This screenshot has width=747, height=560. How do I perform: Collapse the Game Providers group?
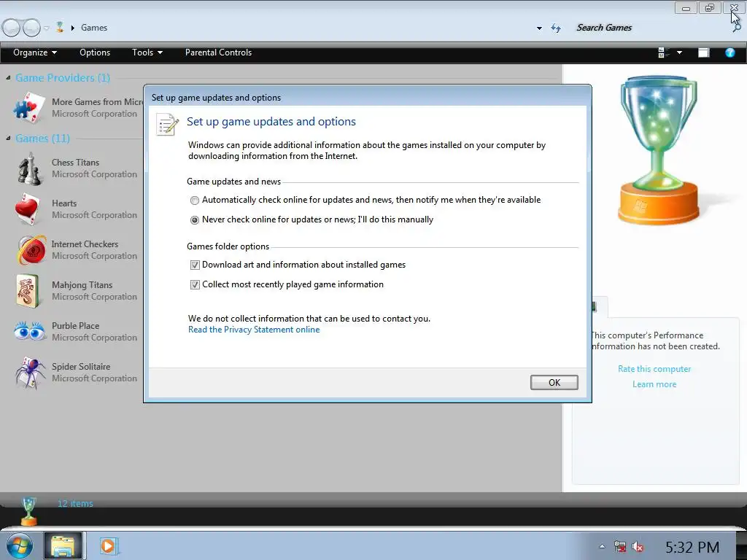tap(8, 77)
